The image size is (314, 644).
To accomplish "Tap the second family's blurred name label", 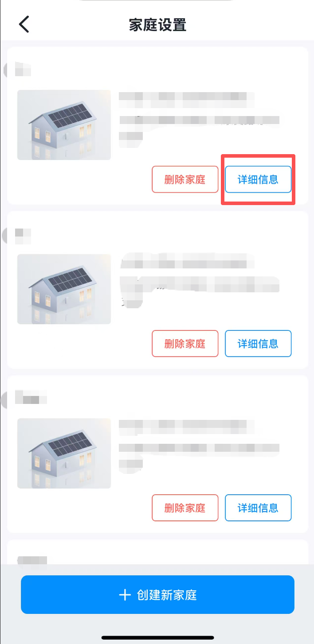I will coord(22,235).
